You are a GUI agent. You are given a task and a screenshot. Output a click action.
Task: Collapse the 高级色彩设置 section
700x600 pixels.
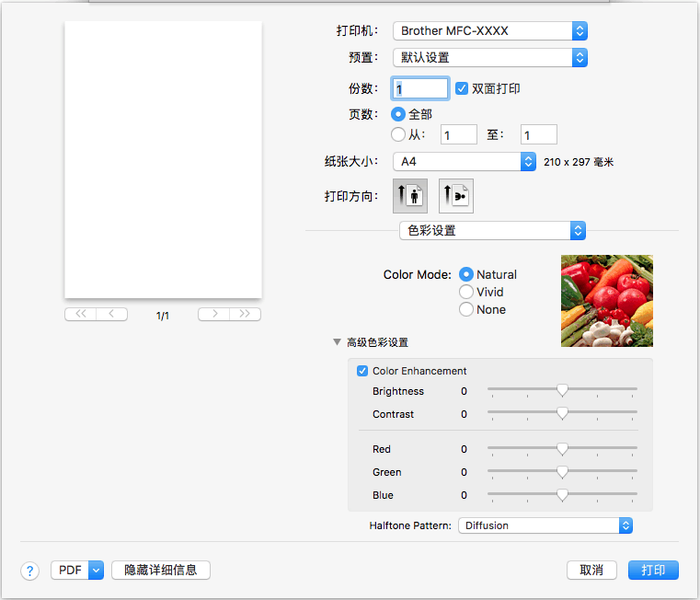pos(338,342)
